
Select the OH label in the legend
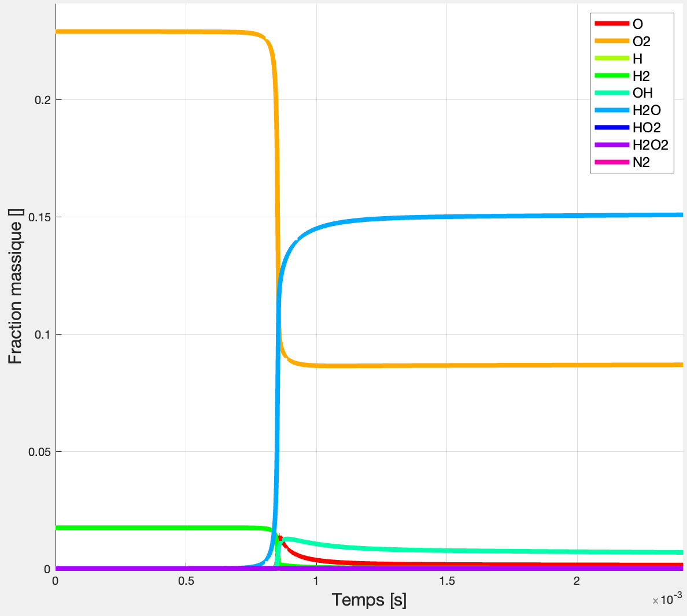pyautogui.click(x=642, y=93)
